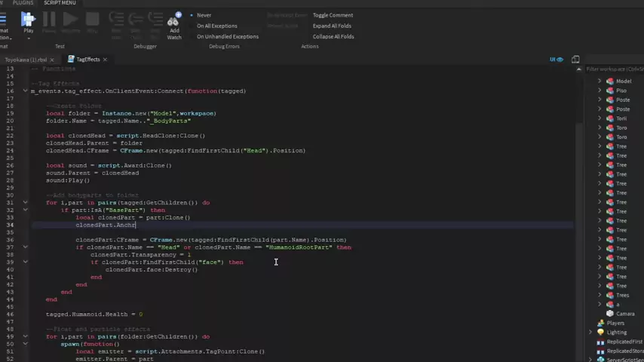
Task: Switch to the Toyokawa (1).rbxl tab
Action: click(26, 60)
